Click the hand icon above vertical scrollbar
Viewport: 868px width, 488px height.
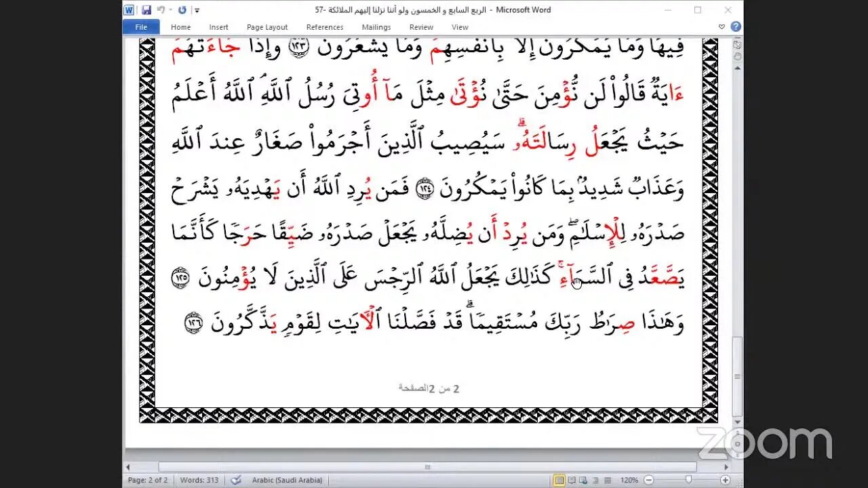pos(737,56)
